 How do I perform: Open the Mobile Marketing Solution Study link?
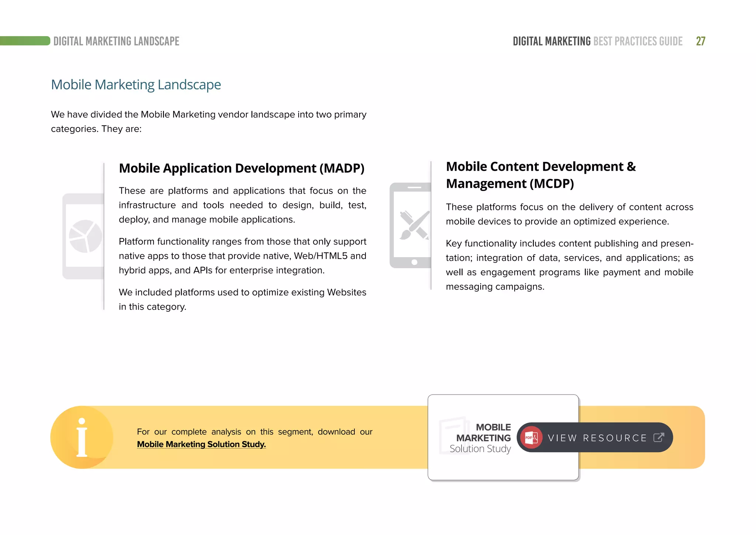click(201, 444)
